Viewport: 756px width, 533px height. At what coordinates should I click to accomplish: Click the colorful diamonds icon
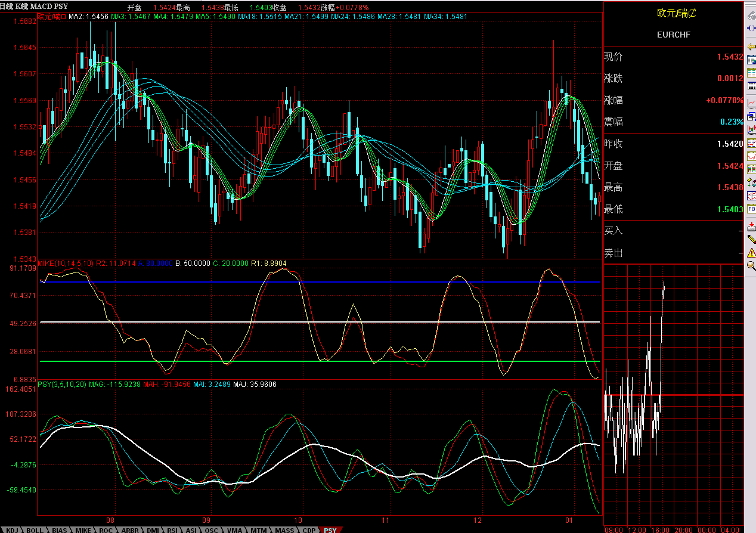coord(752,182)
